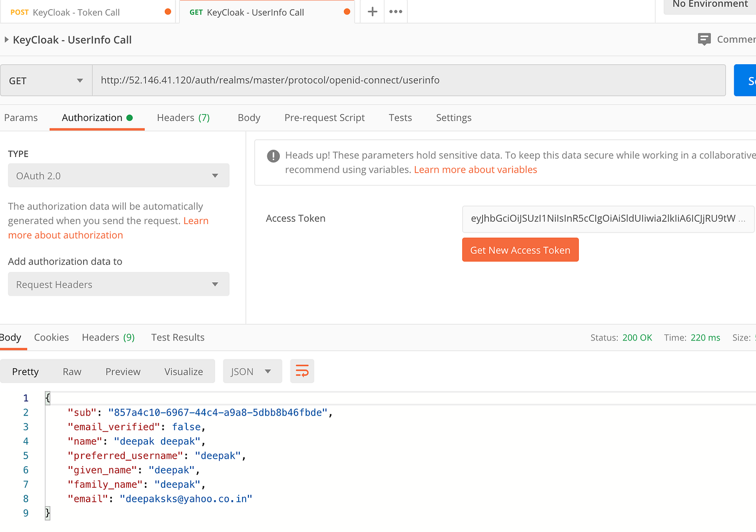Click the warning icon in the sensitive data banner
756x532 pixels.
[x=273, y=156]
